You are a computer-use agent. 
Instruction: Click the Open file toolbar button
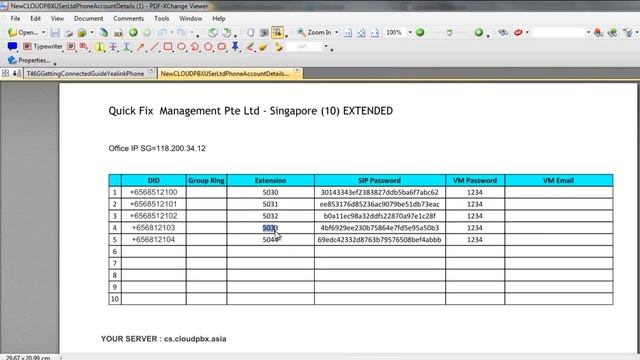23,32
